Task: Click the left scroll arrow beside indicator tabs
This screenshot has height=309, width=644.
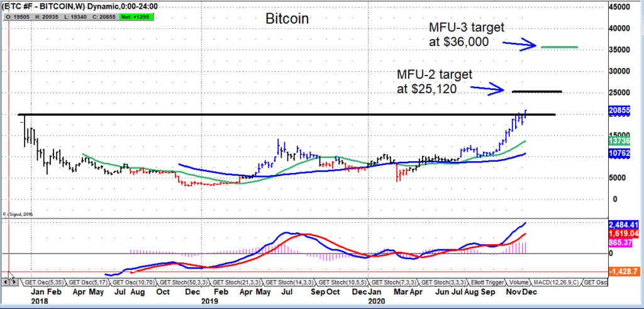Action: tap(5, 283)
